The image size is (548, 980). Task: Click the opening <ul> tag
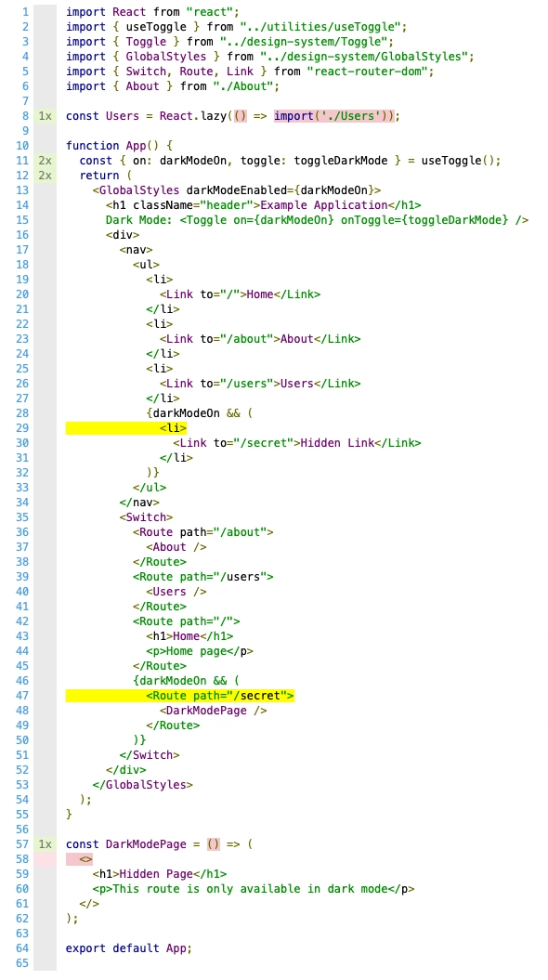point(146,265)
